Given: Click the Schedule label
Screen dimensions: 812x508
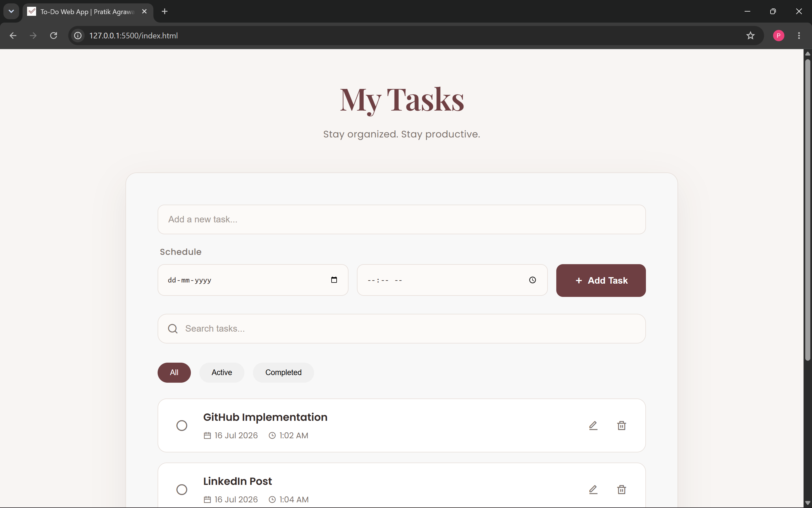Looking at the screenshot, I should 180,252.
